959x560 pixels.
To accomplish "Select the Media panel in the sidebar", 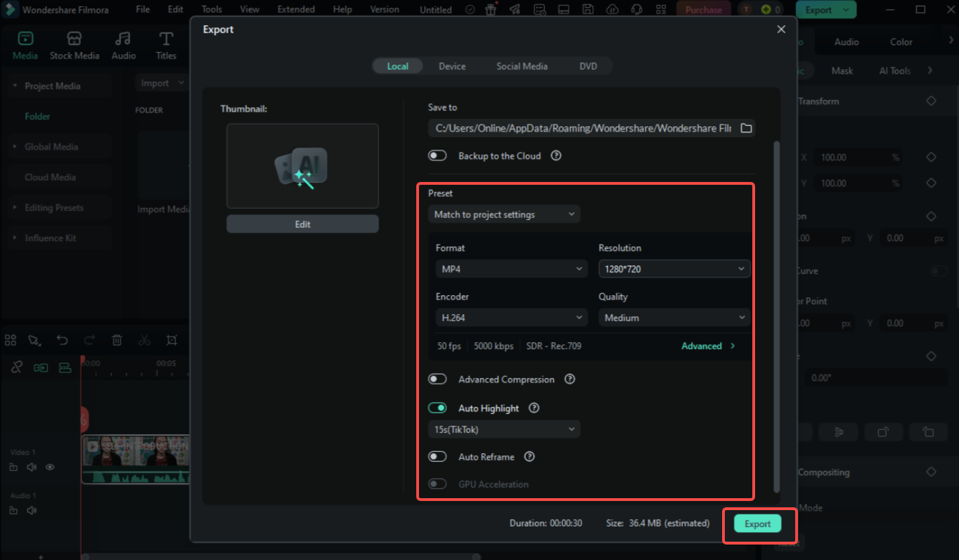I will [25, 46].
